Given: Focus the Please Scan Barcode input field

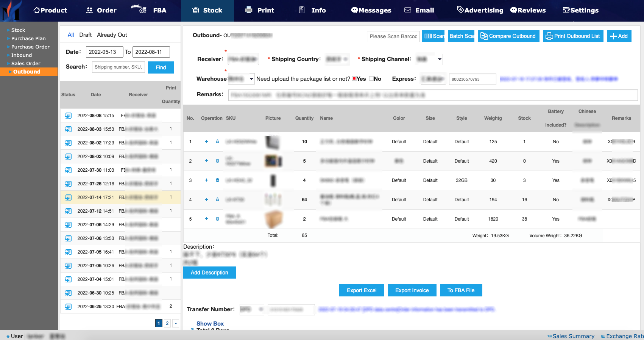Looking at the screenshot, I should point(393,36).
